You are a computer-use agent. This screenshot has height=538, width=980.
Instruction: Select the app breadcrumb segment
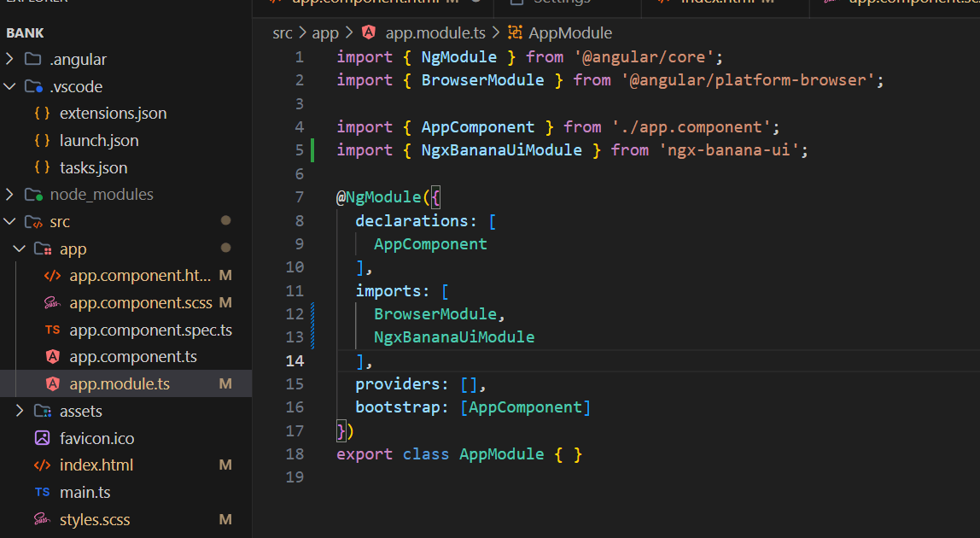[x=325, y=33]
